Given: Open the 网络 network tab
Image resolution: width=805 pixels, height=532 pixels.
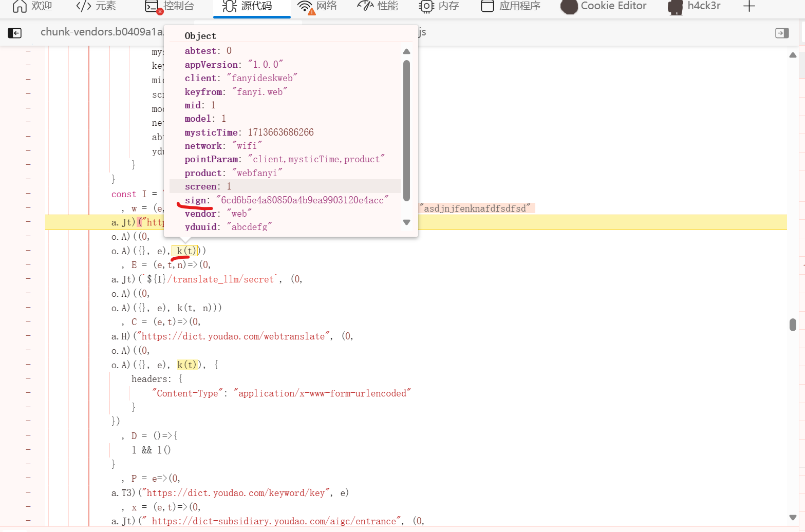Looking at the screenshot, I should point(317,6).
